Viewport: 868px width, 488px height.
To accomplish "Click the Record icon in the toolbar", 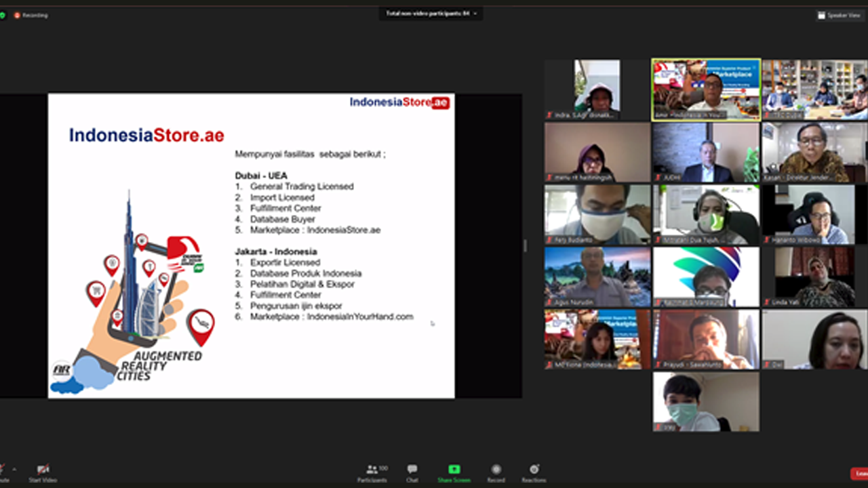I will point(496,469).
